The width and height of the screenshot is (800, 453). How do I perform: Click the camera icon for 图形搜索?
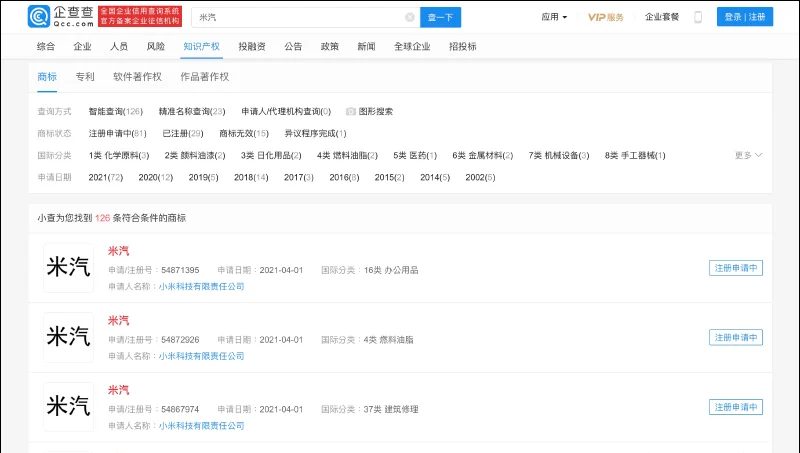[x=351, y=111]
